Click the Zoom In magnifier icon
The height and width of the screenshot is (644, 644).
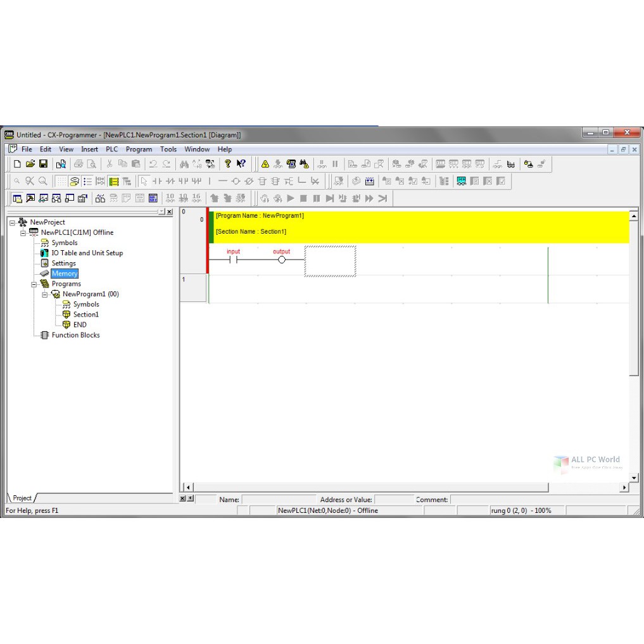click(x=17, y=181)
